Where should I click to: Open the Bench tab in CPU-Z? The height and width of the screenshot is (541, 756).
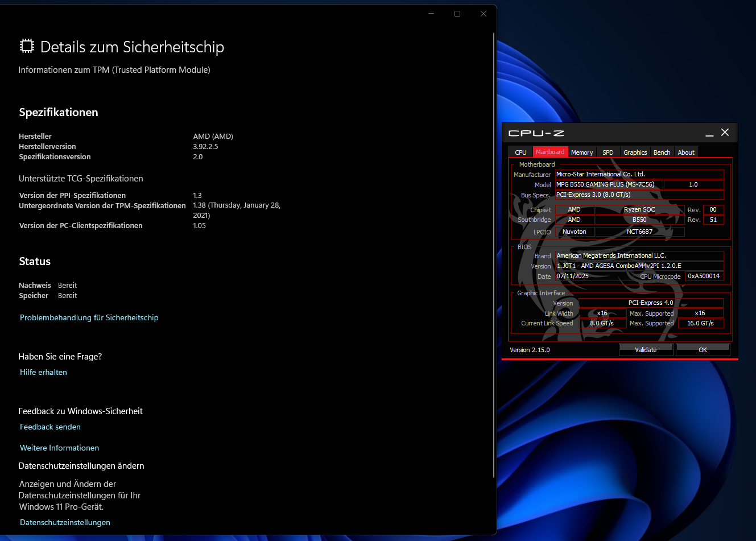click(662, 152)
